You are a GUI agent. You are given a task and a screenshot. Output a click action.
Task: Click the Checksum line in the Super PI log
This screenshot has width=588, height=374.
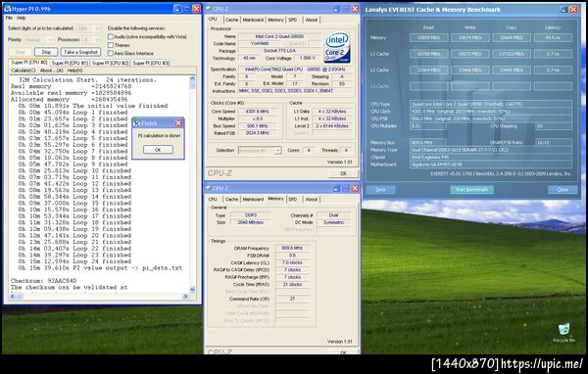[44, 281]
